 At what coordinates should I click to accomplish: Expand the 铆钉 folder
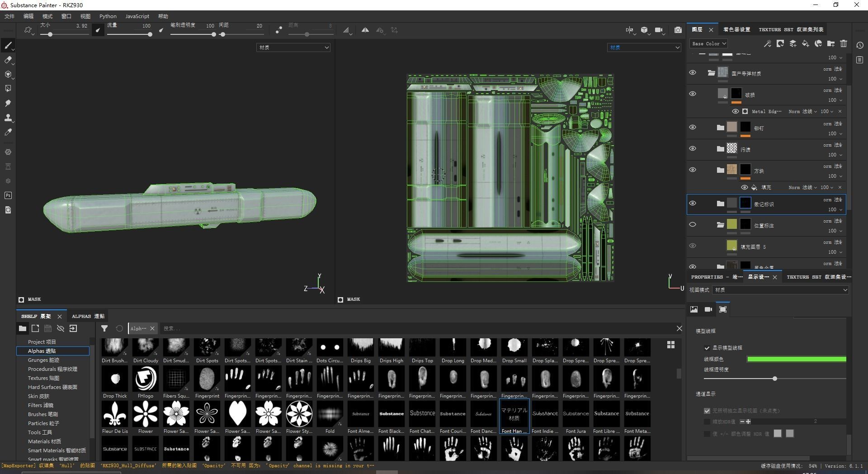coord(721,128)
